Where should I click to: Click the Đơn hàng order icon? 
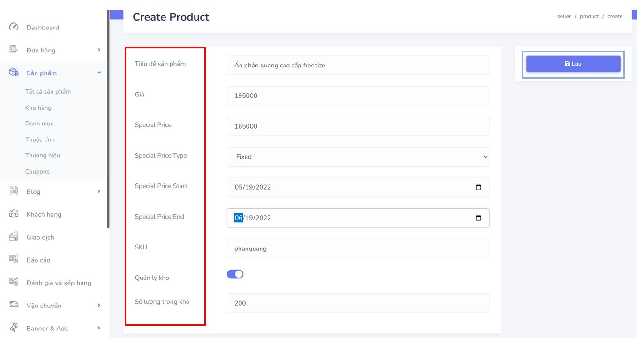[14, 50]
